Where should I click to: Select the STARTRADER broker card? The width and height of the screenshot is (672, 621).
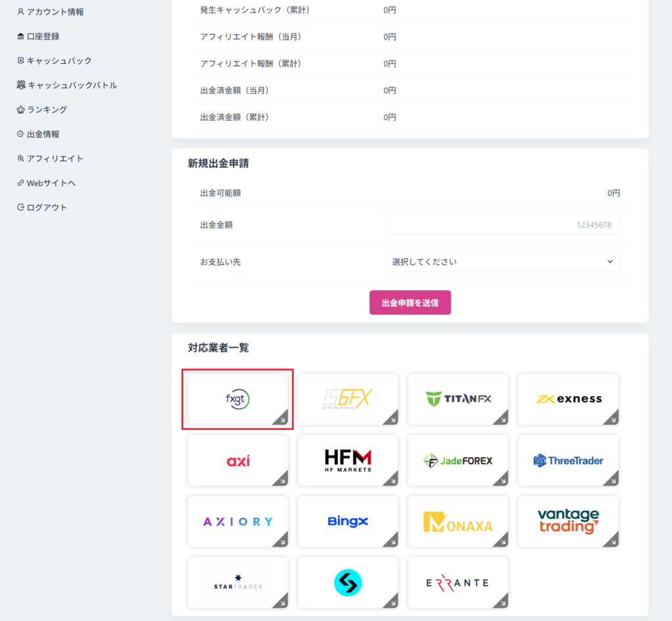click(238, 583)
